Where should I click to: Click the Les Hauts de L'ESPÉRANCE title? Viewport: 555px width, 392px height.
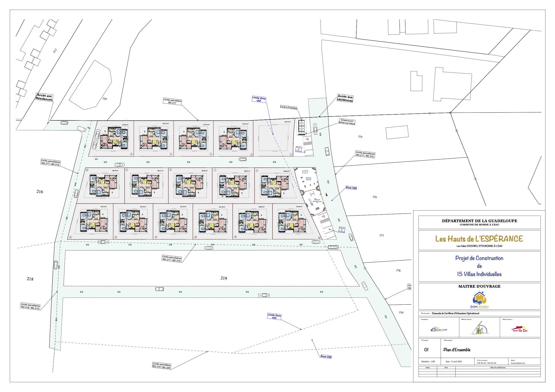point(479,239)
